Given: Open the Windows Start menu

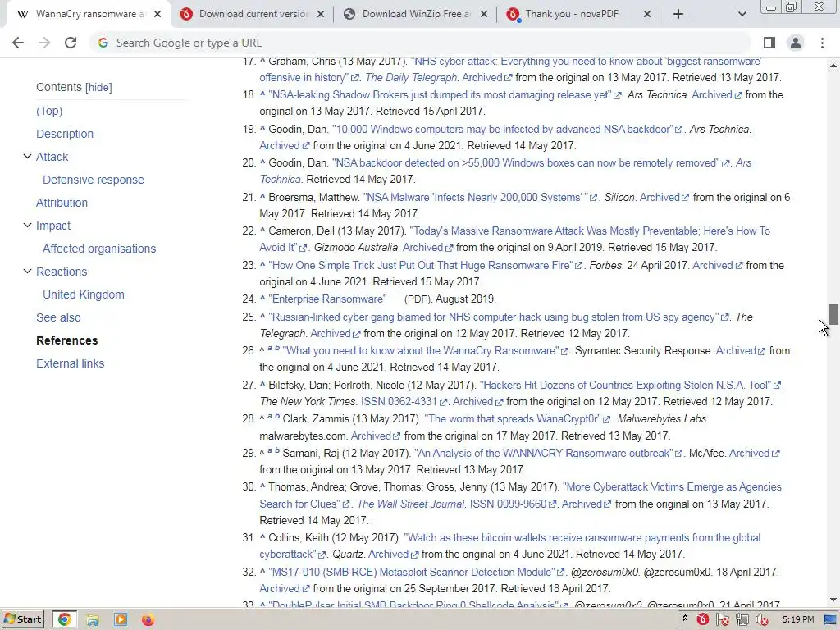Looking at the screenshot, I should tap(22, 620).
